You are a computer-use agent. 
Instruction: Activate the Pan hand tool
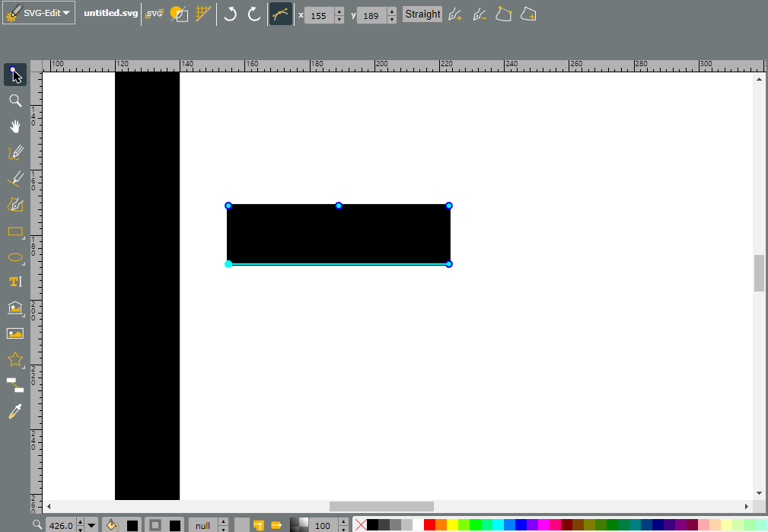(15, 126)
